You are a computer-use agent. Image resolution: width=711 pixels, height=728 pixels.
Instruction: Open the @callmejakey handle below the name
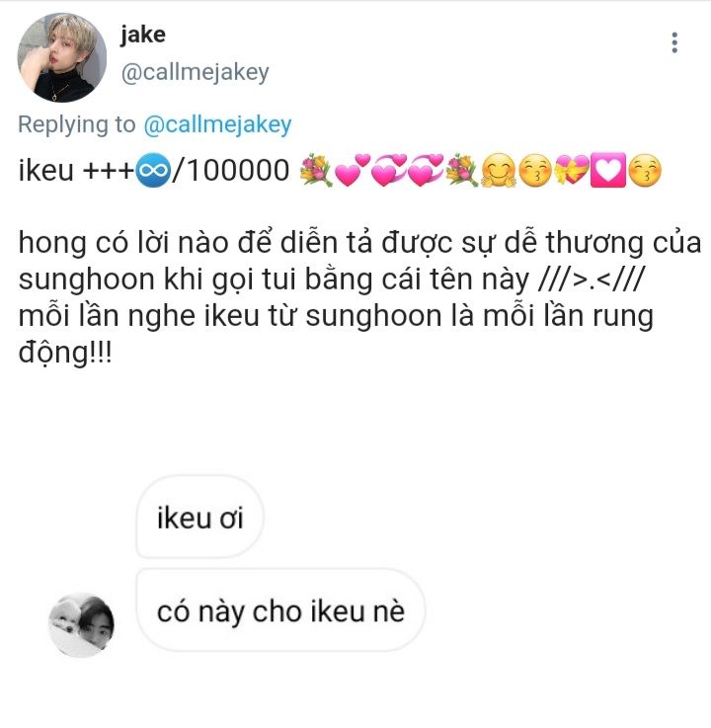(x=195, y=72)
